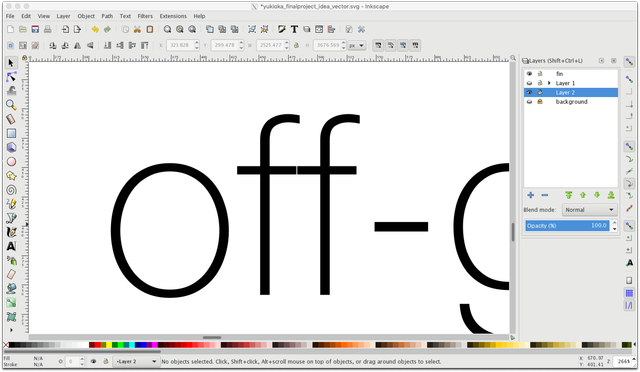The height and width of the screenshot is (372, 640).
Task: Select the Bezier pen tool
Action: (11, 218)
